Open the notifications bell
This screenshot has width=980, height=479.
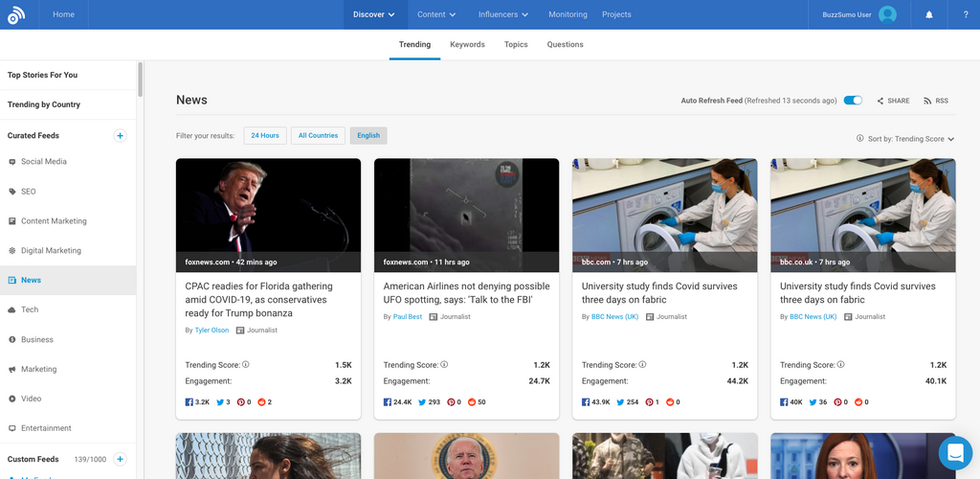pos(928,14)
